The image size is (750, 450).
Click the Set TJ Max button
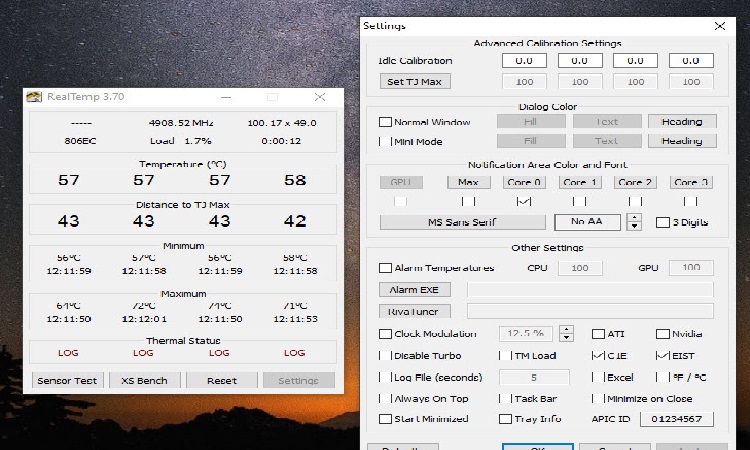[415, 81]
